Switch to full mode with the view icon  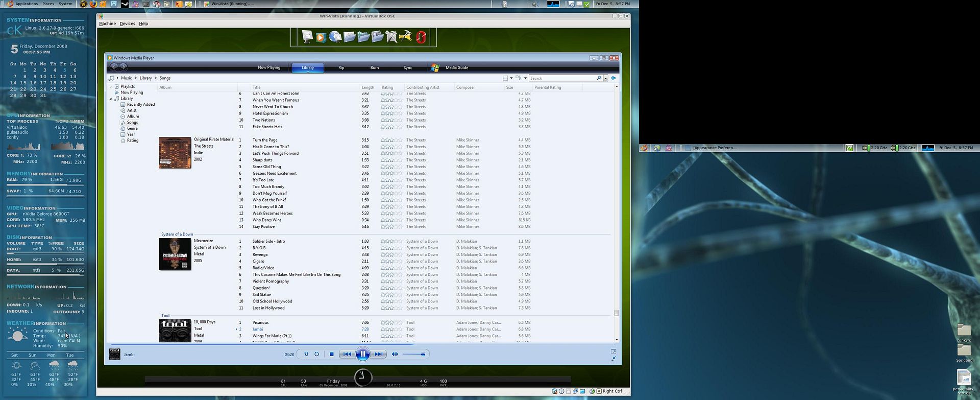coord(614,351)
